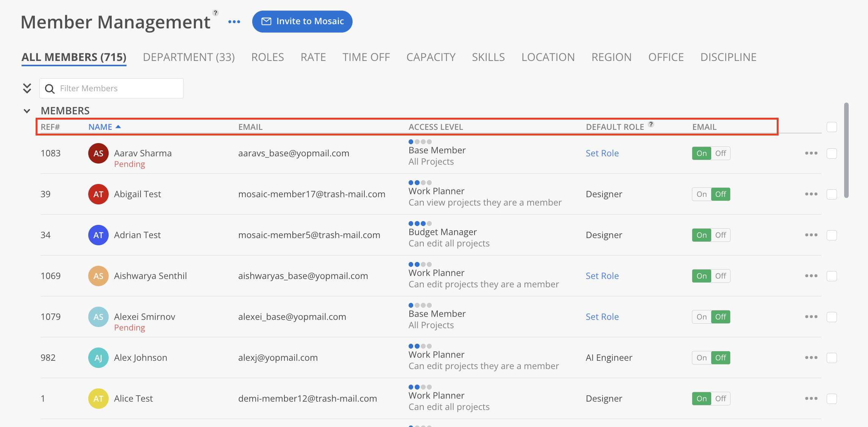Open row options for Adrian Test
Screen dimensions: 868x427
tap(811, 235)
